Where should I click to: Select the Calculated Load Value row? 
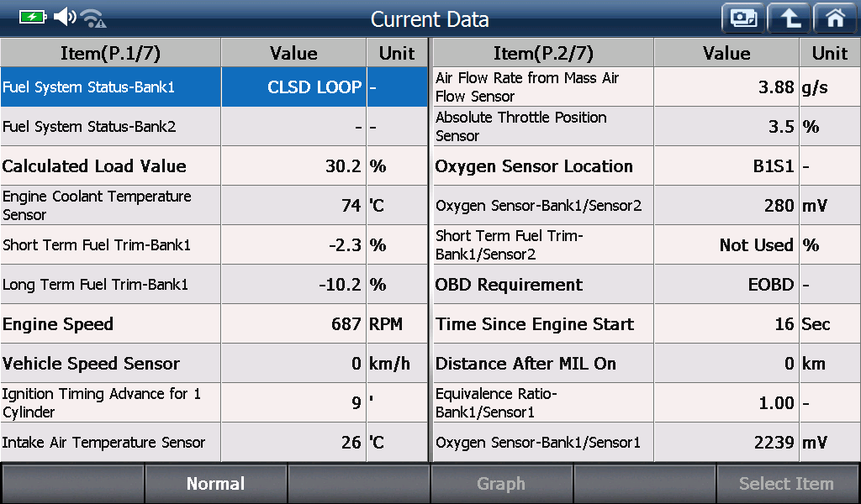[x=214, y=166]
